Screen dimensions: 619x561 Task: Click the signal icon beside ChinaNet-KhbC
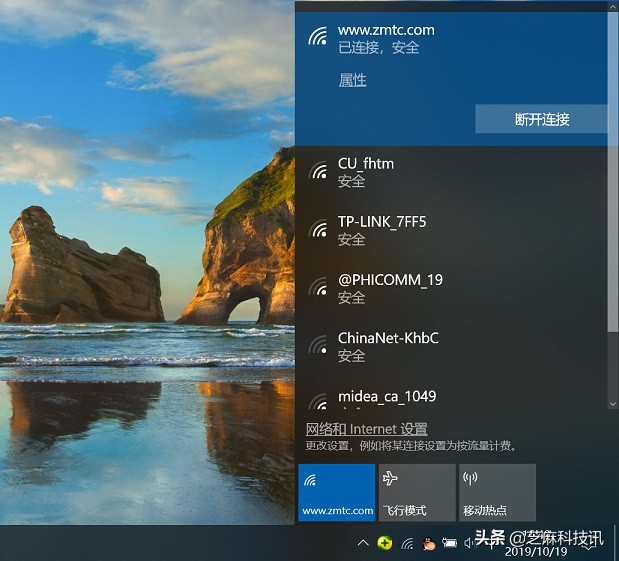coord(318,344)
